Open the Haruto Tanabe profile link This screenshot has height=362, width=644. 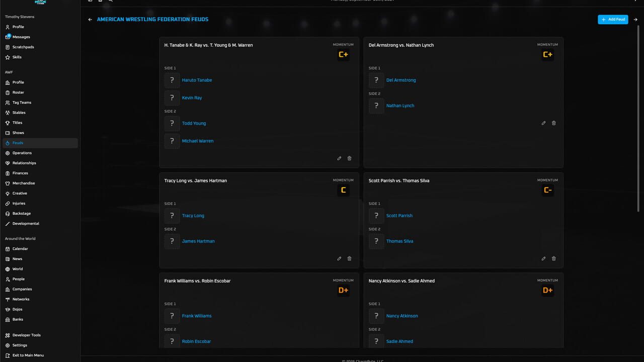[197, 80]
